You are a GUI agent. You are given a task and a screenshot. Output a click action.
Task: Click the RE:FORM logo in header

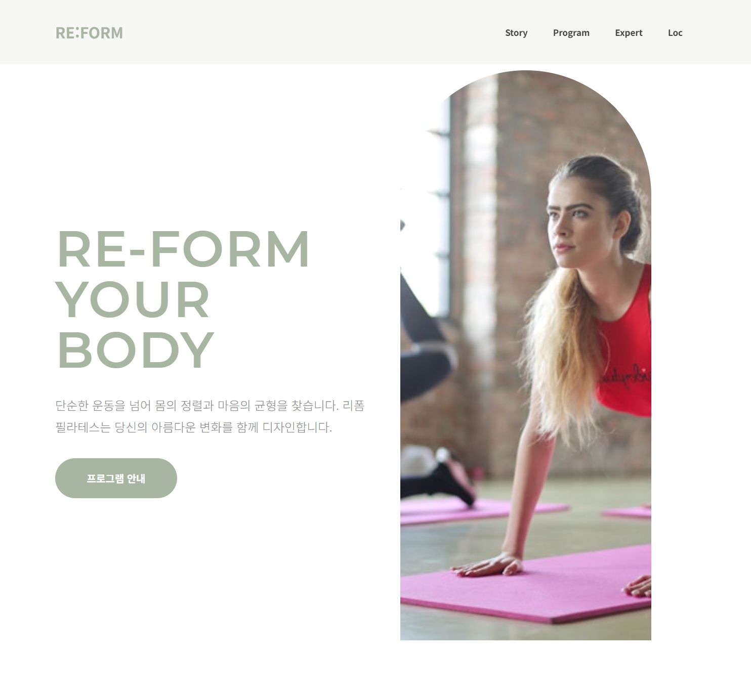(x=89, y=33)
